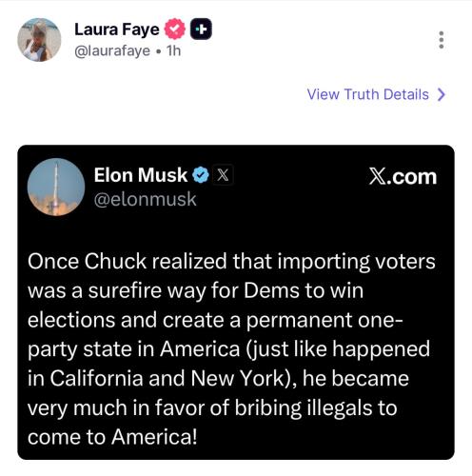Image resolution: width=472 pixels, height=476 pixels.
Task: Click the 1h timestamp on the post
Action: [174, 50]
